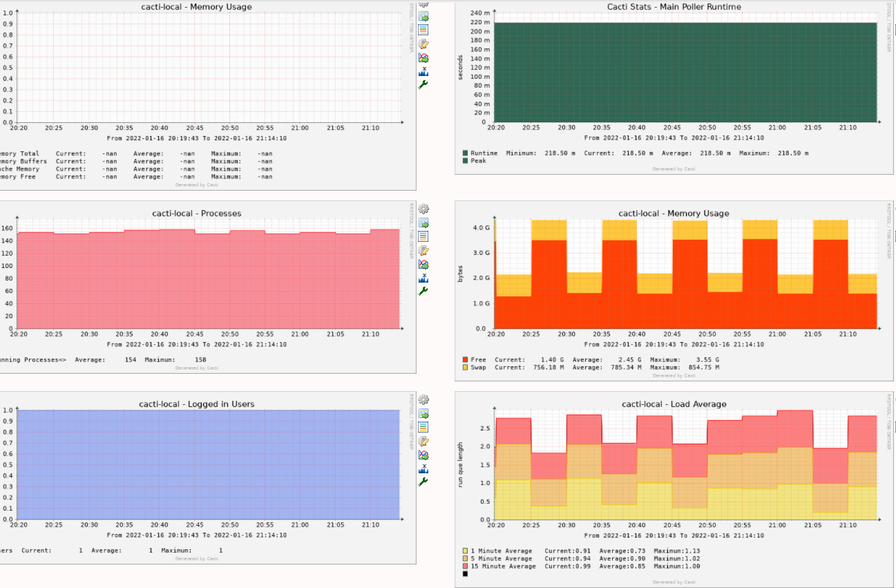Click the '5 Minute Average' legend entry
896x588 pixels.
pos(497,559)
